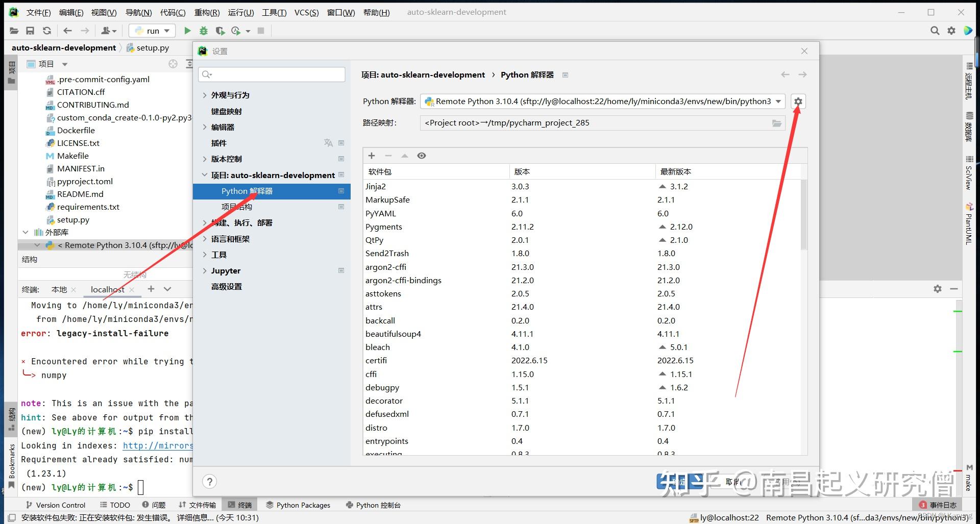980x524 pixels.
Task: Open the run configuration dropdown
Action: (x=153, y=31)
